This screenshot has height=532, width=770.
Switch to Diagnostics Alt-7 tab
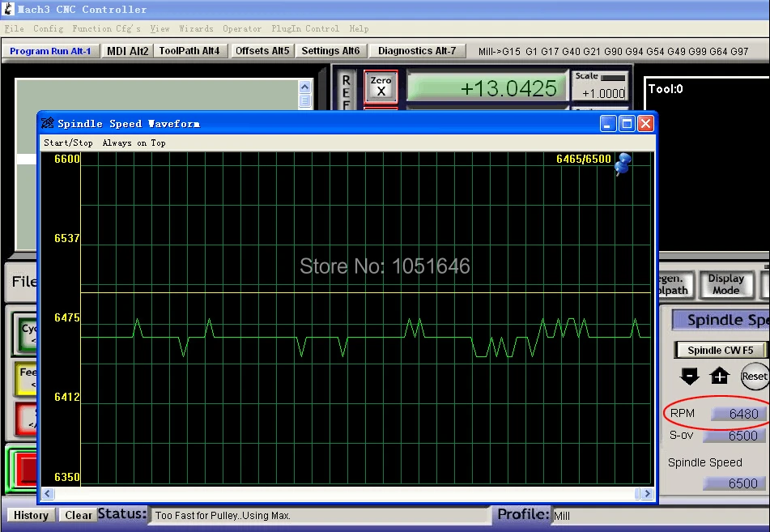click(417, 50)
